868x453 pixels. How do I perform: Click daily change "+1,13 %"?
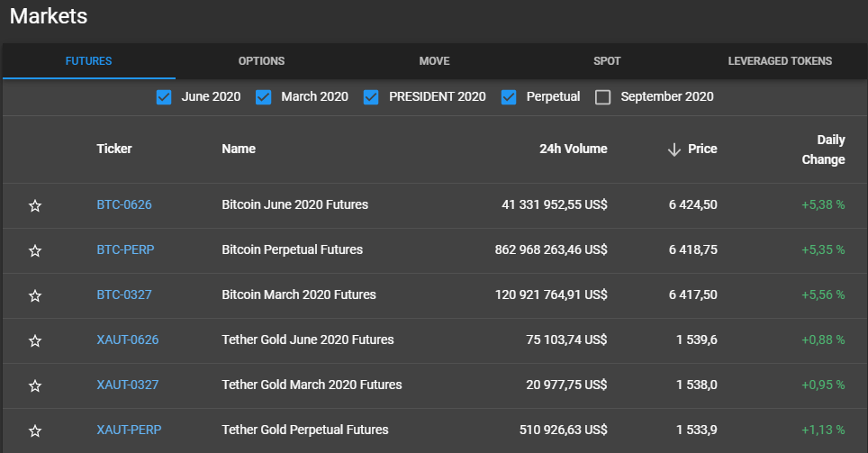(x=823, y=430)
